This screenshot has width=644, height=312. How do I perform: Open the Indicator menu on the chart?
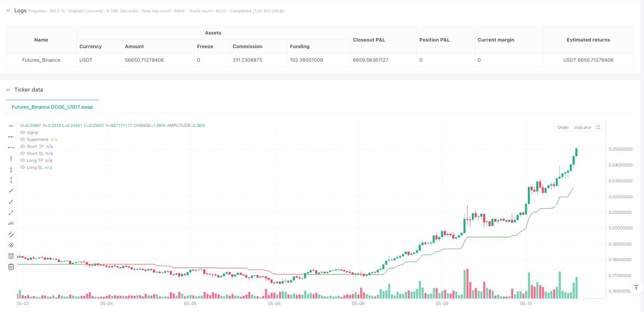(583, 127)
